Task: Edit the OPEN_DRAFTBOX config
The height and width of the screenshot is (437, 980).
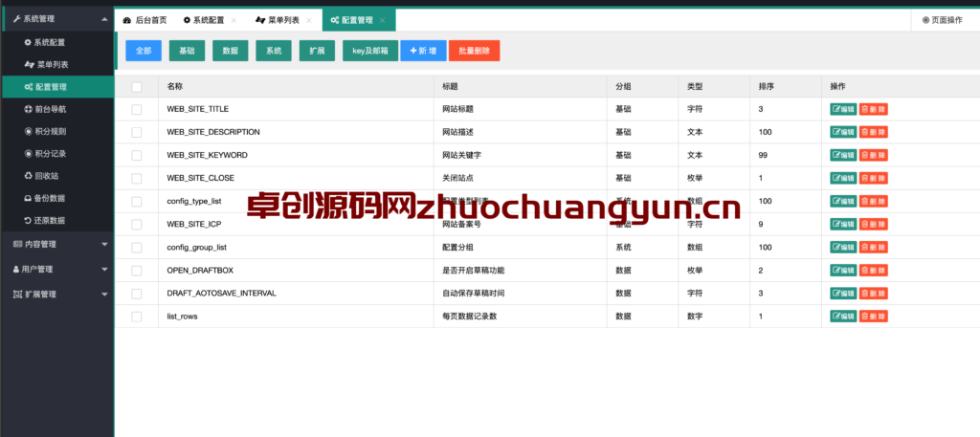Action: tap(843, 271)
